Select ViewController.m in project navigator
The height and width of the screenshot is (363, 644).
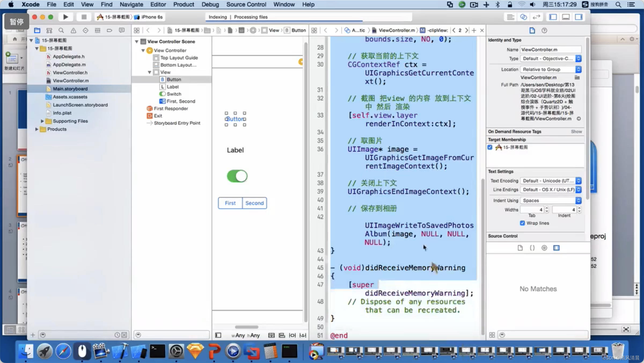(71, 81)
